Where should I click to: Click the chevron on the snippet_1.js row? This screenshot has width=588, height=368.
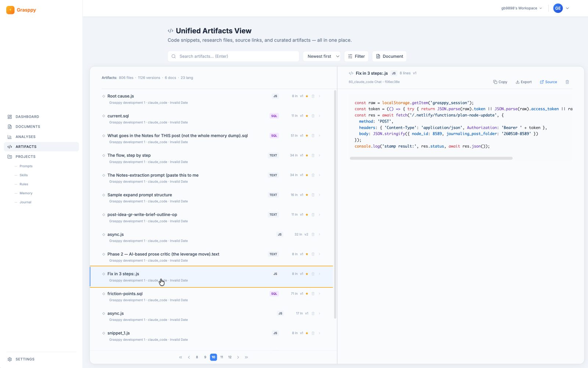tap(319, 333)
